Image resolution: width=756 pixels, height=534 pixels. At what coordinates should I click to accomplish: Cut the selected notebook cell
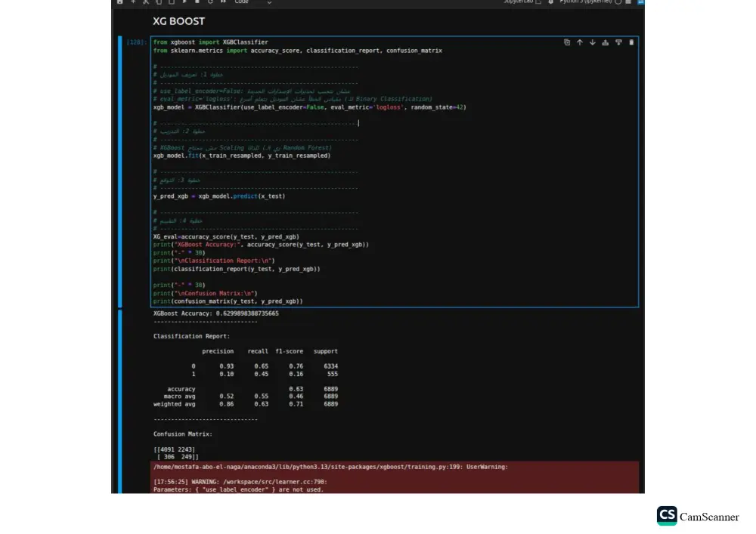coord(146,2)
